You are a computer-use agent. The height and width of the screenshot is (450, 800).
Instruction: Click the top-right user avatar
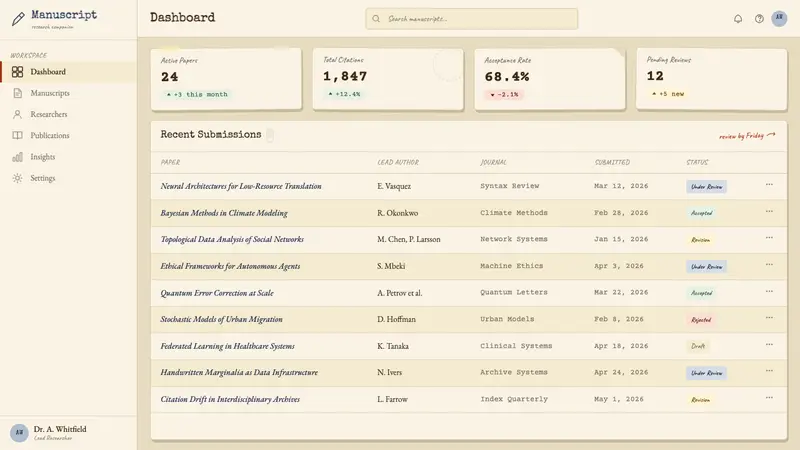pos(779,18)
